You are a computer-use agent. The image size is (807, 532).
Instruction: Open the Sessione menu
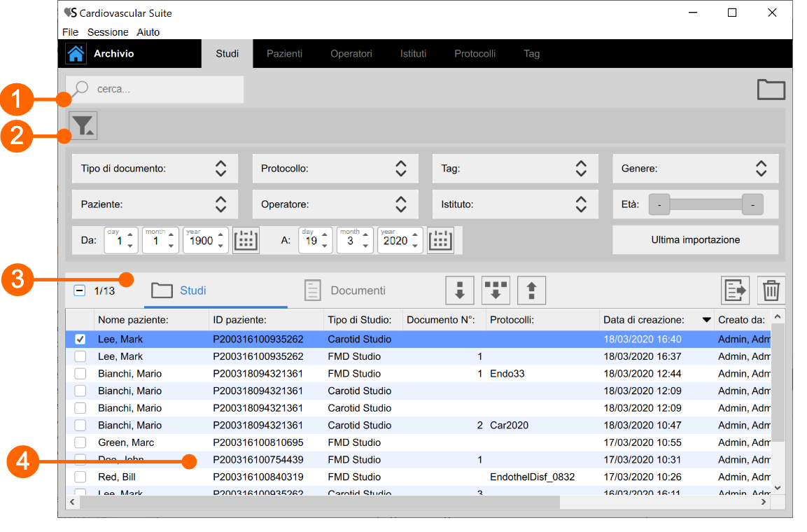(x=108, y=32)
